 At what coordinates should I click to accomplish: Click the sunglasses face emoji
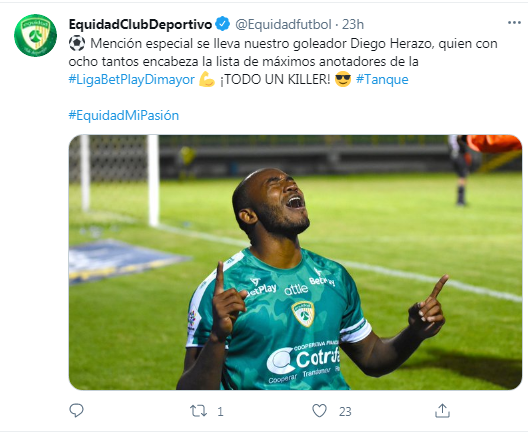point(343,79)
